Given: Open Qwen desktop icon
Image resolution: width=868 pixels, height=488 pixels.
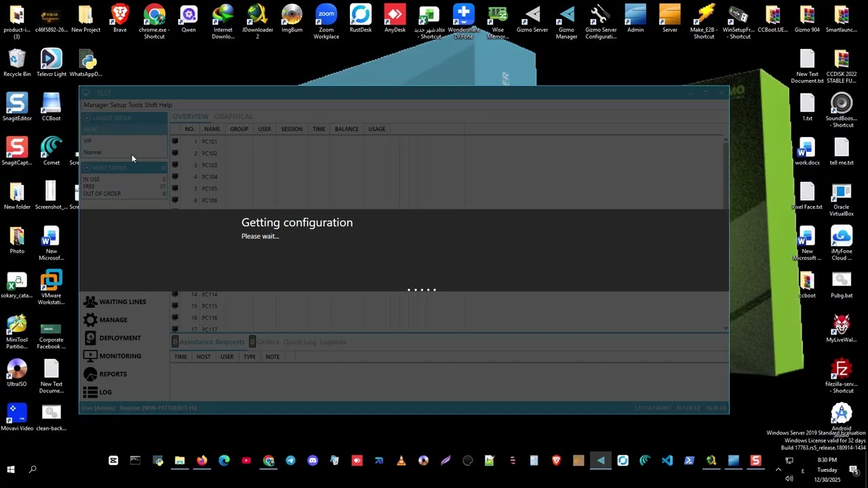Looking at the screenshot, I should (x=189, y=18).
